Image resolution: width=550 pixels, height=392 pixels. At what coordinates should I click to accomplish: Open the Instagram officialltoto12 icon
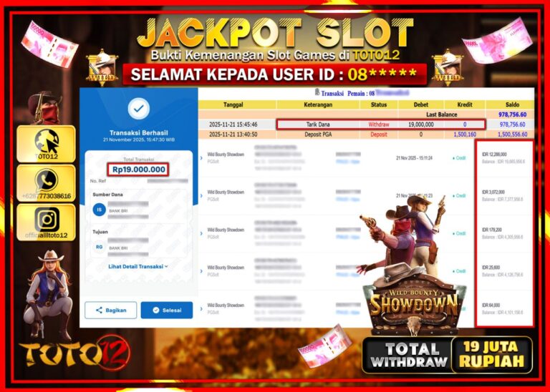[47, 220]
